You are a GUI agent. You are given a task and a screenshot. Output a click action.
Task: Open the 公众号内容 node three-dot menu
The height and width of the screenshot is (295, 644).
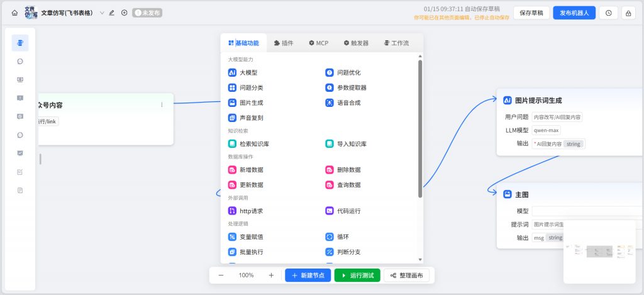(x=162, y=105)
